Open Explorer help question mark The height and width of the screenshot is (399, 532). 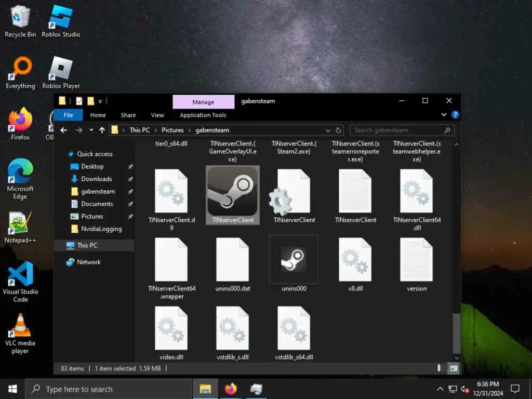click(455, 115)
